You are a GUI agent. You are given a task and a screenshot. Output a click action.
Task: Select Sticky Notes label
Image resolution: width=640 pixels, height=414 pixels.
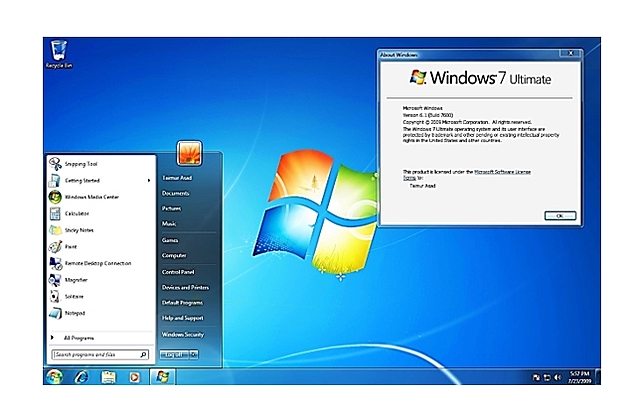(x=79, y=230)
